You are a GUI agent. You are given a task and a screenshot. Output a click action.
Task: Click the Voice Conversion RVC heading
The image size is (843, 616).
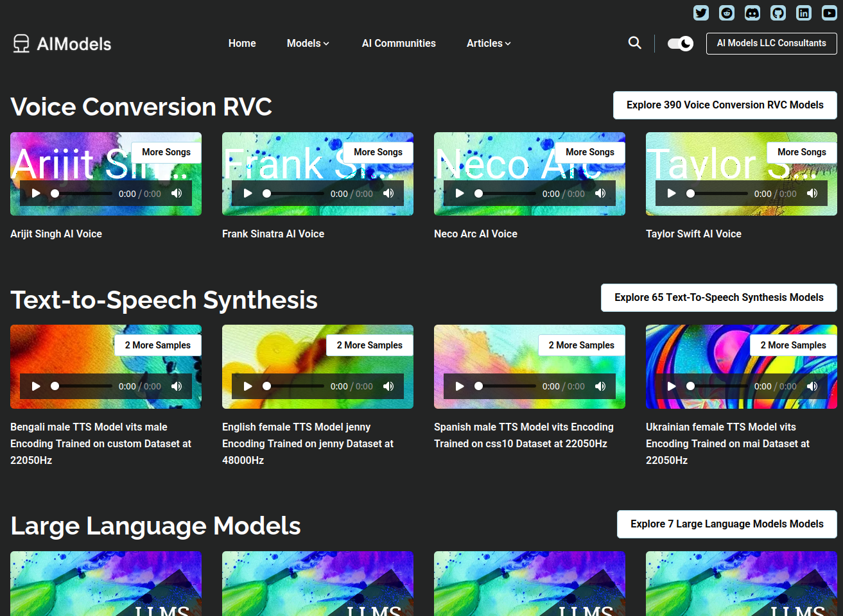click(x=141, y=107)
